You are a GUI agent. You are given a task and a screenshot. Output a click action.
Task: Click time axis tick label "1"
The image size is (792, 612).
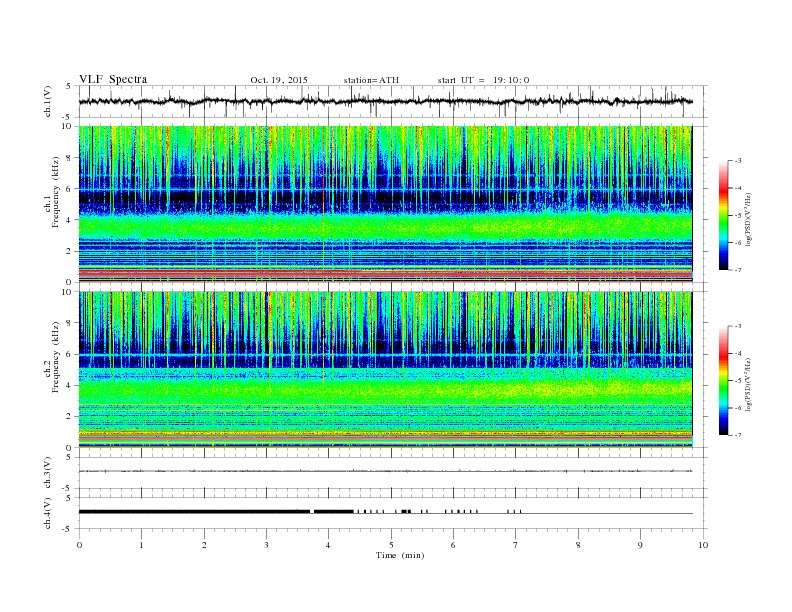(x=141, y=545)
